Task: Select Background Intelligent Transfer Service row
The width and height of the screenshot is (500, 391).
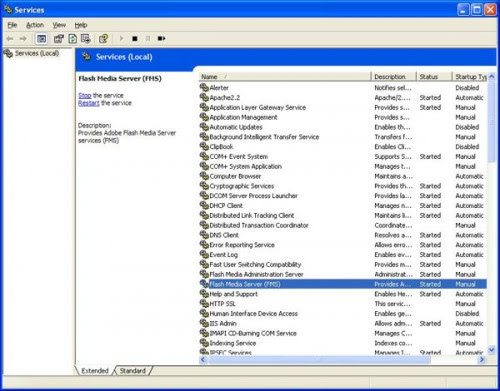Action: [343, 137]
